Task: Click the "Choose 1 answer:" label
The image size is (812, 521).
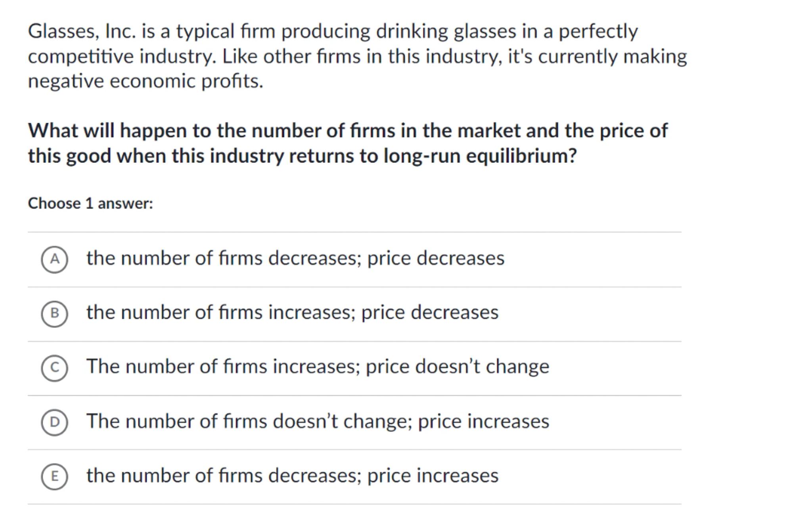Action: point(90,204)
